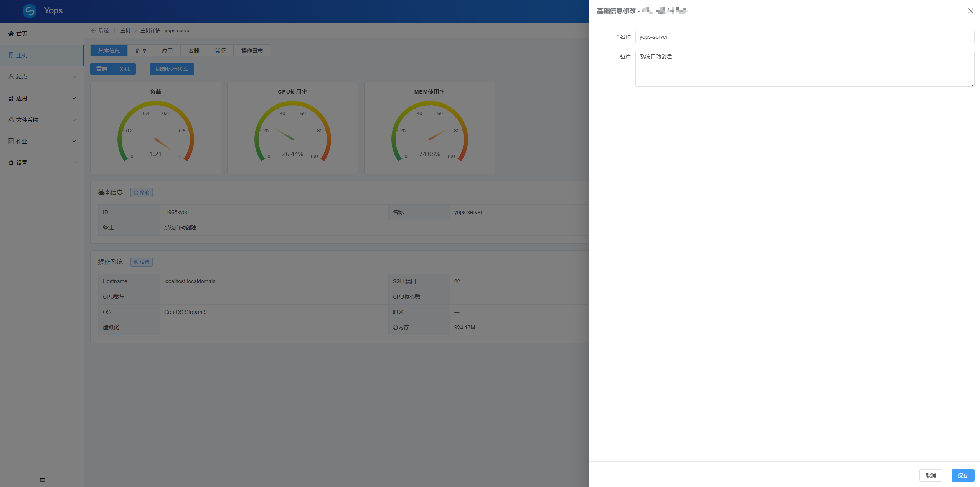Viewport: 980px width, 487px height.
Task: Expand the 站点 menu chevron
Action: click(74, 77)
